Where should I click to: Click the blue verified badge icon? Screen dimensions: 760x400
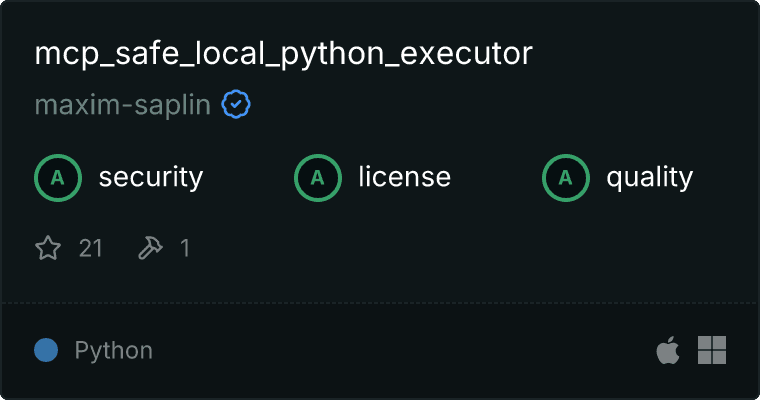pyautogui.click(x=236, y=104)
